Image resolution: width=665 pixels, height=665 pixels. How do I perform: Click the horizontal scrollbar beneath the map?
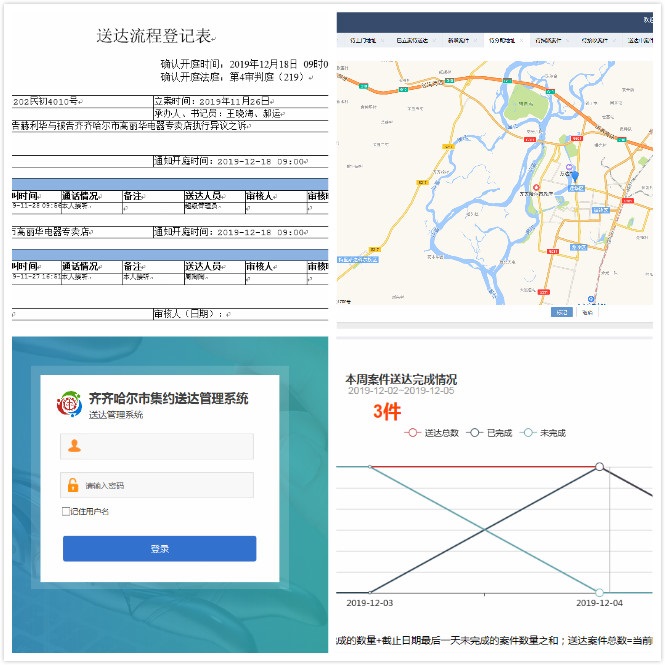[x=495, y=325]
